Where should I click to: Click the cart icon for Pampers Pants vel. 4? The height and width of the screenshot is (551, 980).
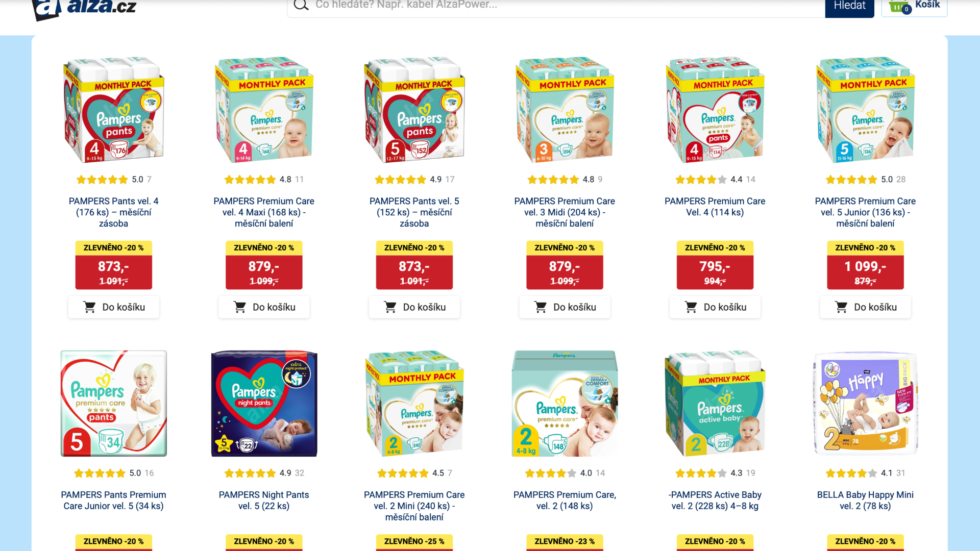tap(89, 307)
